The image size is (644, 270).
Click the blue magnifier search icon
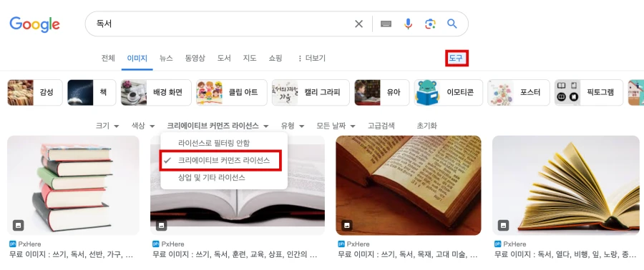tap(452, 24)
